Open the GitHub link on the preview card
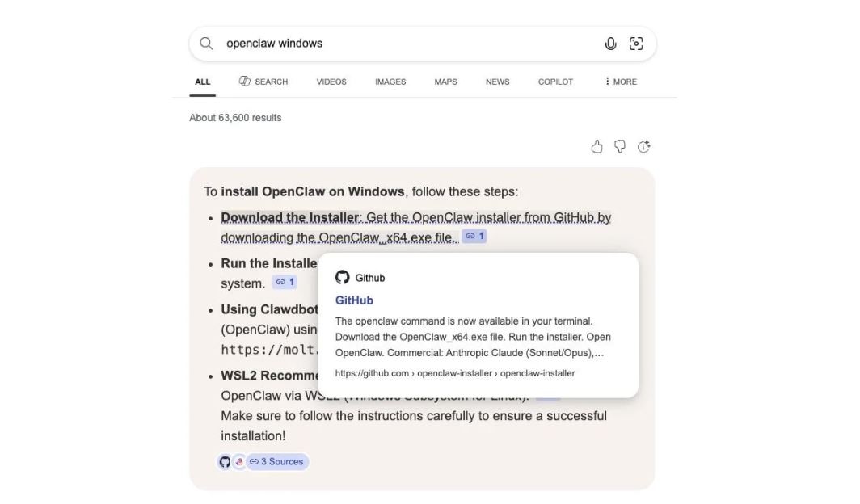 click(x=353, y=300)
